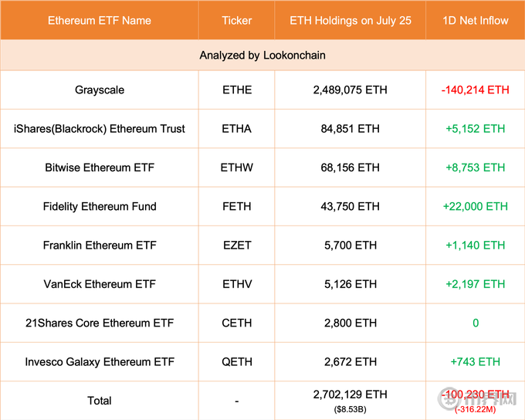Select the 2,702,129 ETH total holdings
Viewport: 525px width, 420px height.
coord(351,395)
